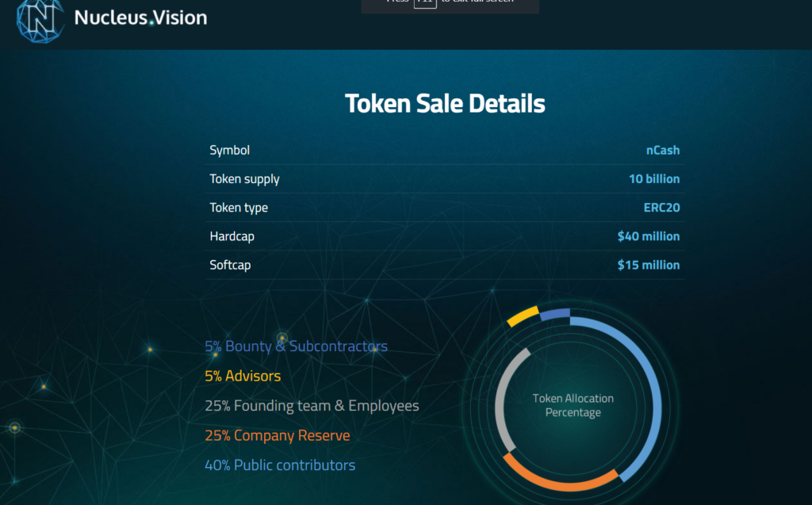The image size is (812, 505).
Task: Select the $15 million softcap value
Action: tap(649, 266)
